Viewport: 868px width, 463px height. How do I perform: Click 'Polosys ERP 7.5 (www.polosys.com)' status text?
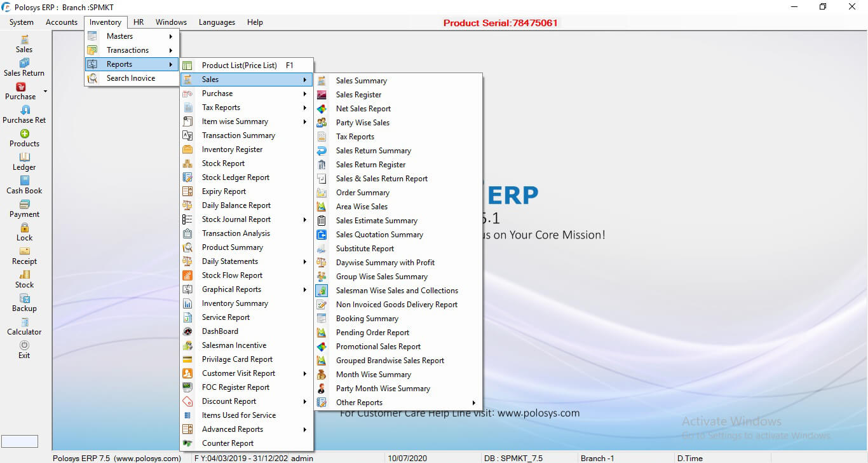(x=117, y=458)
